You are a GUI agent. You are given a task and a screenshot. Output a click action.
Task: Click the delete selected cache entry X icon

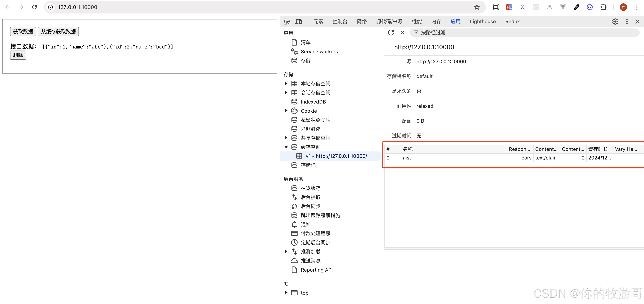click(x=402, y=33)
